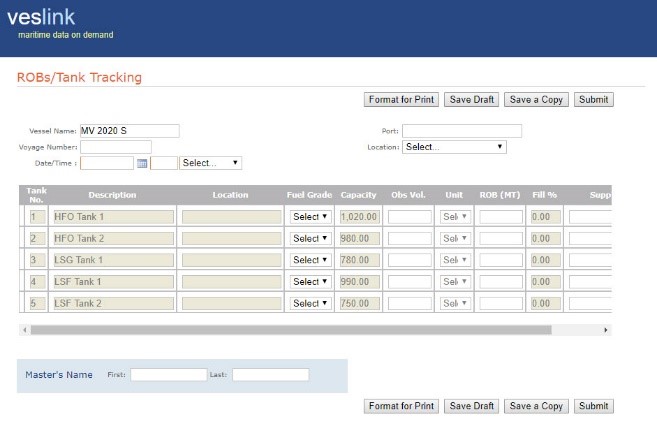The image size is (657, 433).
Task: Click the top Save Draft button
Action: pos(472,100)
